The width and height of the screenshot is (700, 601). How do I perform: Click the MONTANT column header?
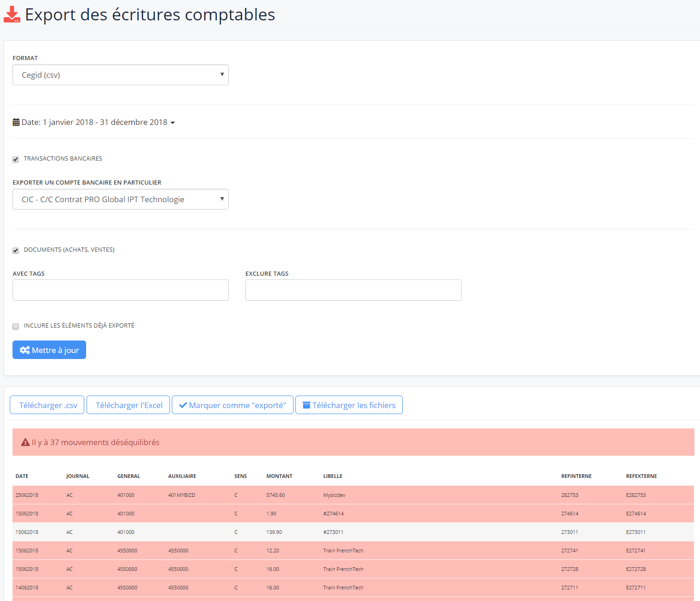(279, 476)
